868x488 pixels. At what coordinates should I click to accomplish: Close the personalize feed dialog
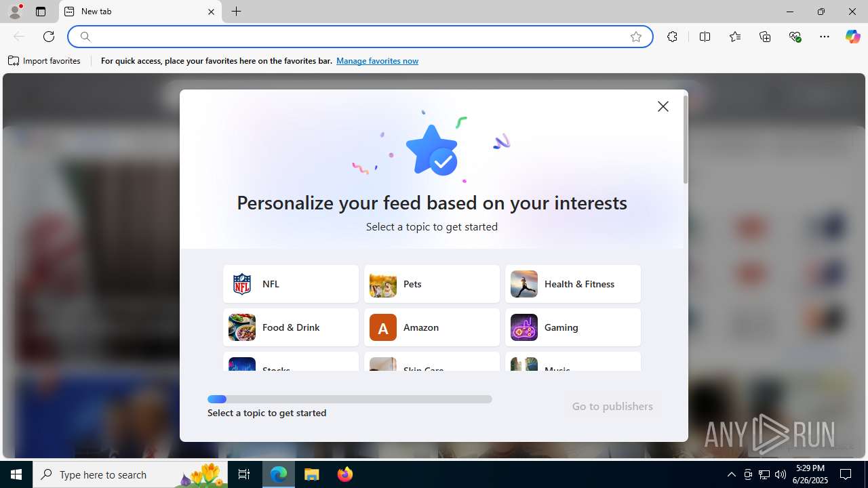(663, 106)
